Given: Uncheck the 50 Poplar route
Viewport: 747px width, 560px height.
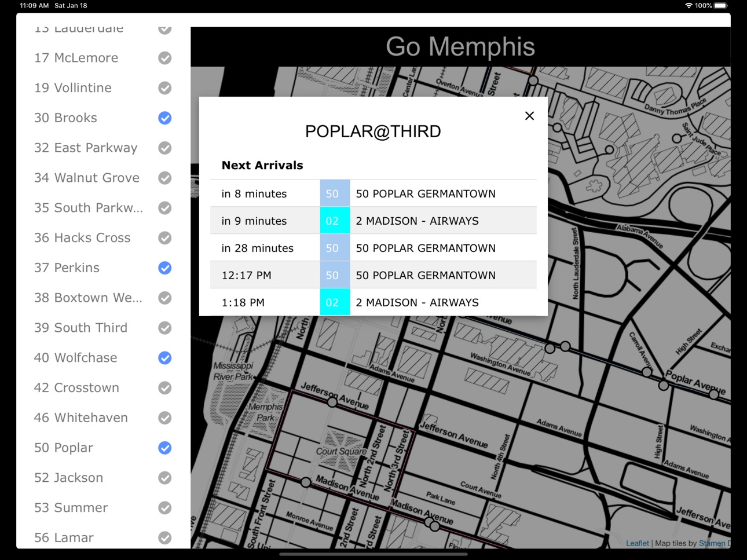Looking at the screenshot, I should pyautogui.click(x=165, y=448).
